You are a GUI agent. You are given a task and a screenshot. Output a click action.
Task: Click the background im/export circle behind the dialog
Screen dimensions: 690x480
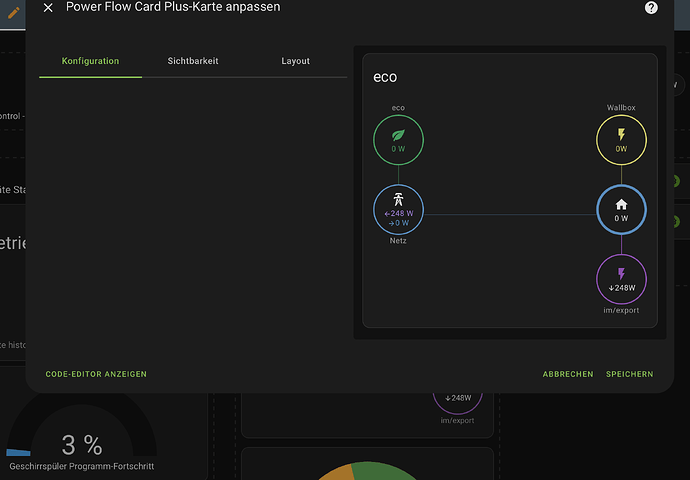[458, 402]
